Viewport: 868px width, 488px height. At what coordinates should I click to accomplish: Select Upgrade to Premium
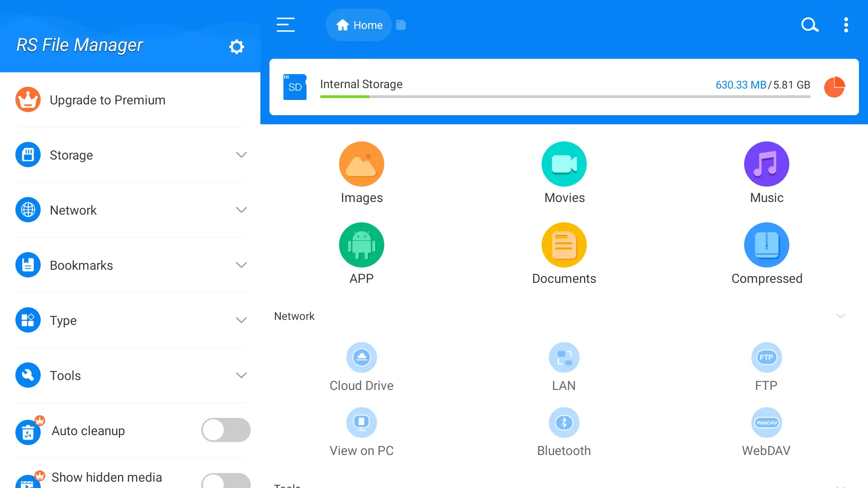(x=108, y=100)
